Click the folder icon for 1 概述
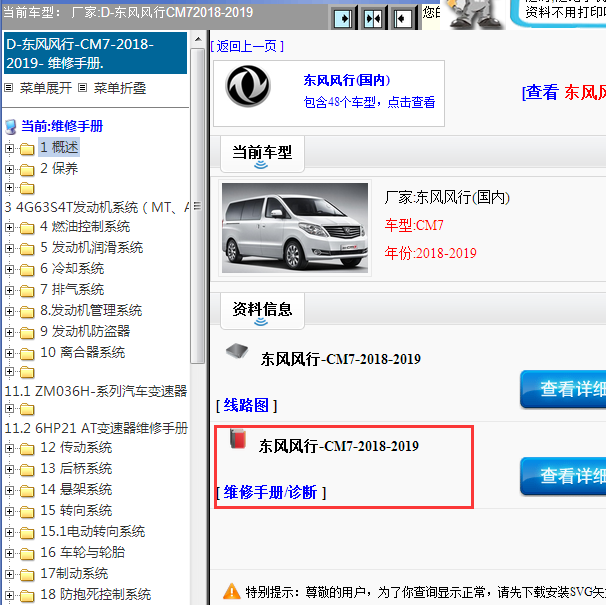This screenshot has height=605, width=606. click(27, 148)
